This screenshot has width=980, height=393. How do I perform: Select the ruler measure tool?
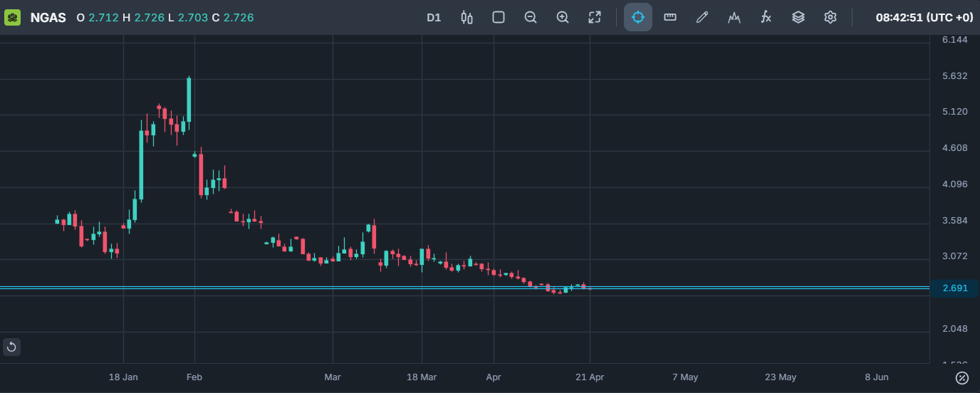[670, 17]
